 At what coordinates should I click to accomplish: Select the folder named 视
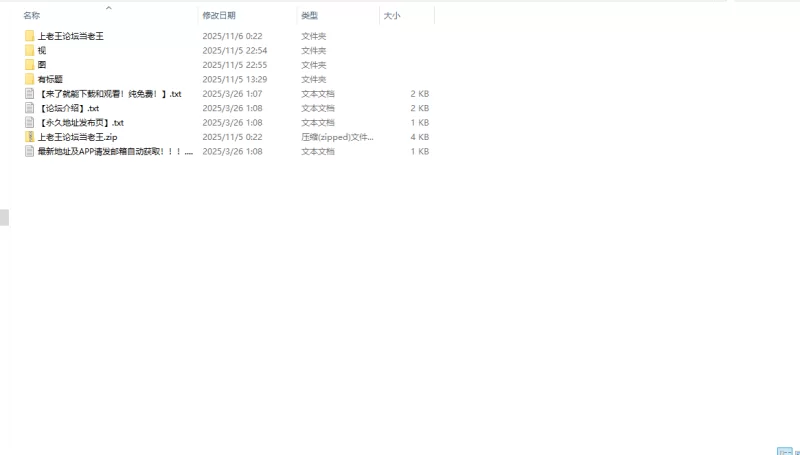pyautogui.click(x=42, y=50)
